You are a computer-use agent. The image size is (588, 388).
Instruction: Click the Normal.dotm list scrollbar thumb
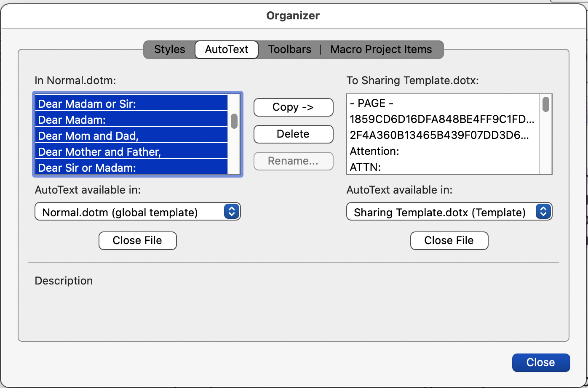pyautogui.click(x=234, y=121)
